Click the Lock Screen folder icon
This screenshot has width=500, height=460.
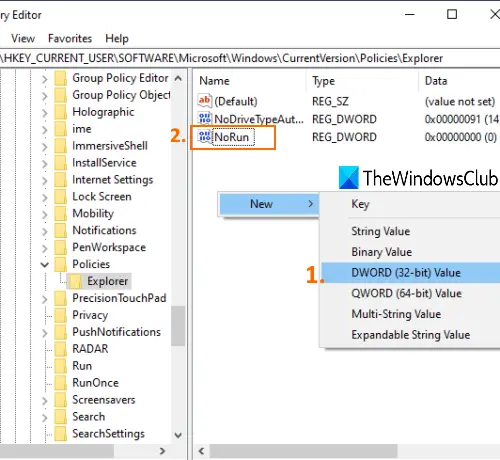[x=61, y=197]
